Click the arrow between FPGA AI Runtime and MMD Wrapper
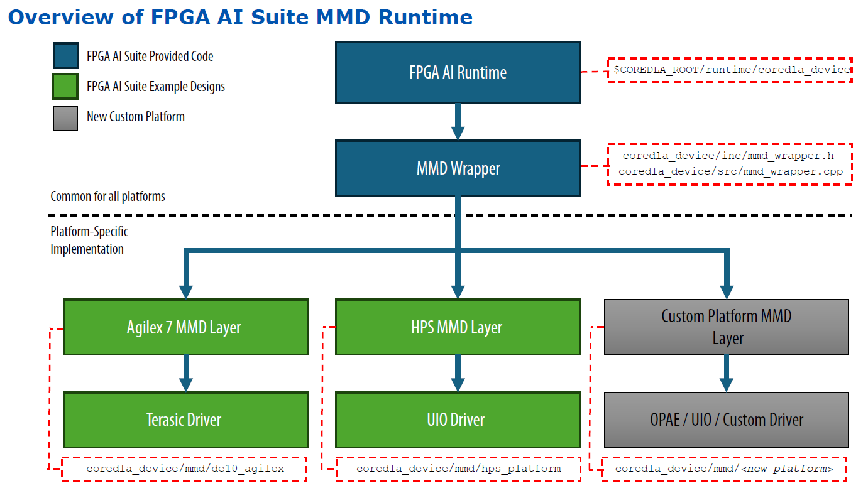868x493 pixels. pos(458,121)
